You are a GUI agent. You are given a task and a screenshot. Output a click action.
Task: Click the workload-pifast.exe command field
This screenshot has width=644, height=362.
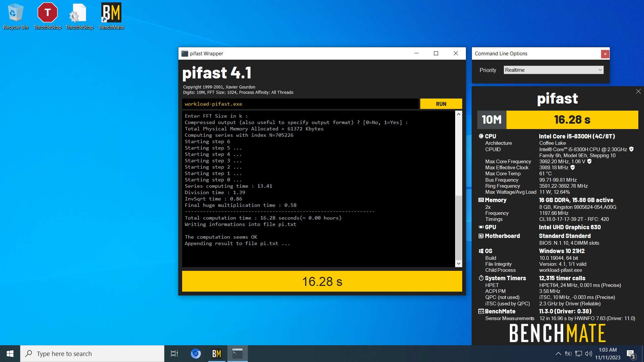point(300,104)
